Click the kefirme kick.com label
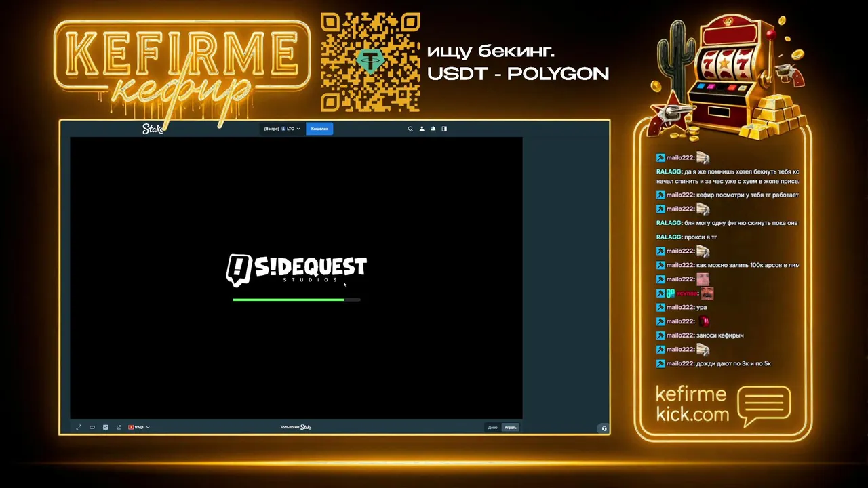This screenshot has height=488, width=868. [x=692, y=404]
